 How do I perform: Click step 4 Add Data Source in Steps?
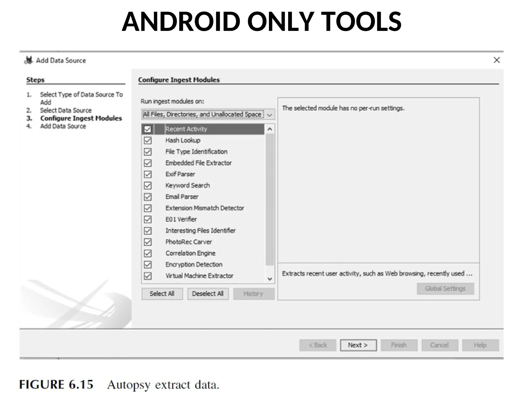(x=63, y=126)
